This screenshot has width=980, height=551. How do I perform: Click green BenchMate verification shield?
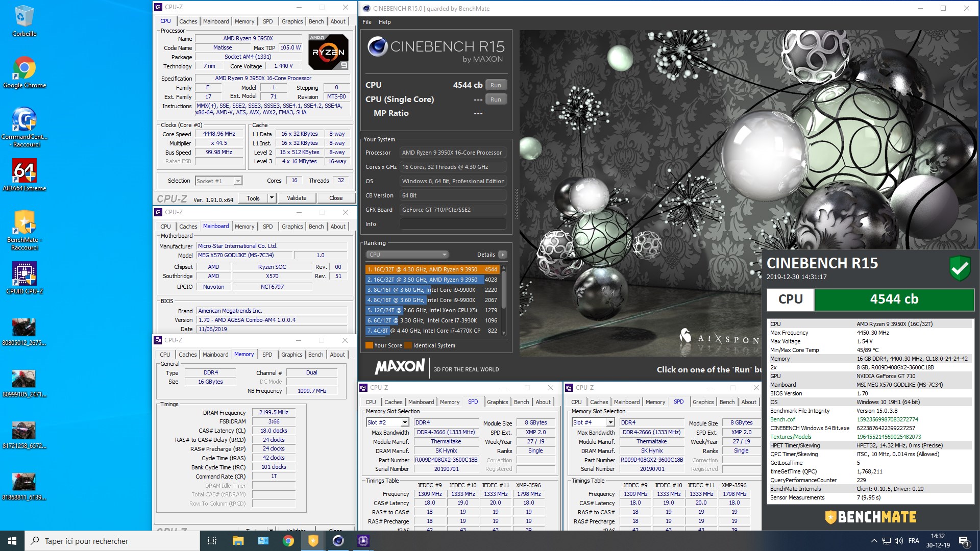point(959,268)
